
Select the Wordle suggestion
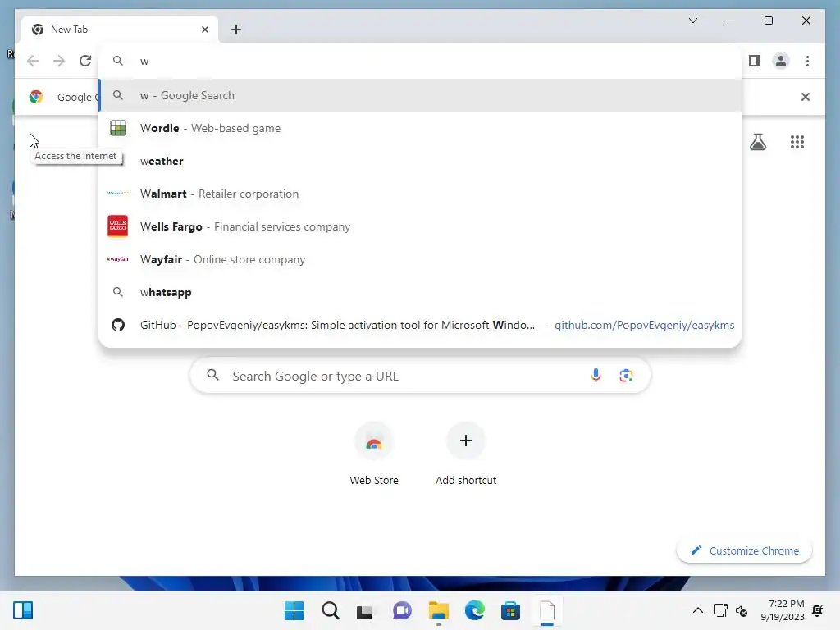420,128
